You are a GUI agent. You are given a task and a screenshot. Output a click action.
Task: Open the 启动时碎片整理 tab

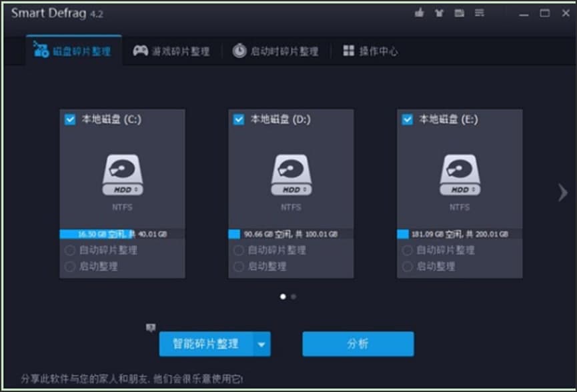(x=275, y=51)
